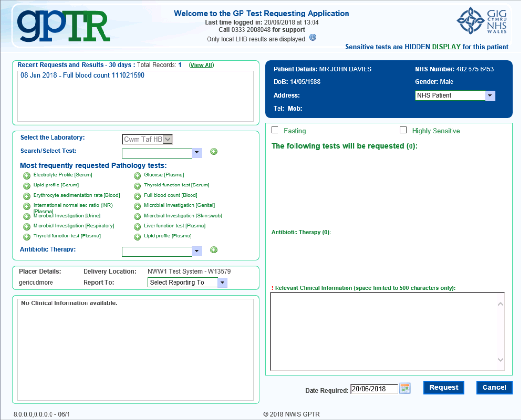Click plus icon beside Antibiotic Therapy dropdown
This screenshot has height=420, width=521.
pyautogui.click(x=214, y=250)
